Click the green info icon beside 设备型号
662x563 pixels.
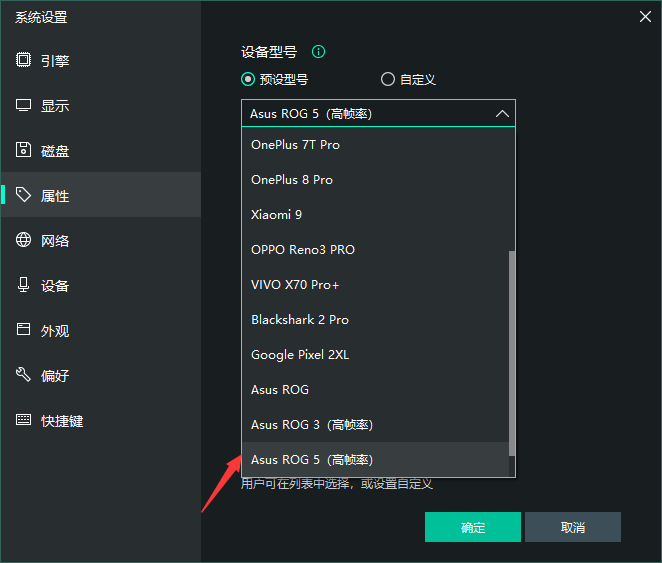tap(318, 52)
